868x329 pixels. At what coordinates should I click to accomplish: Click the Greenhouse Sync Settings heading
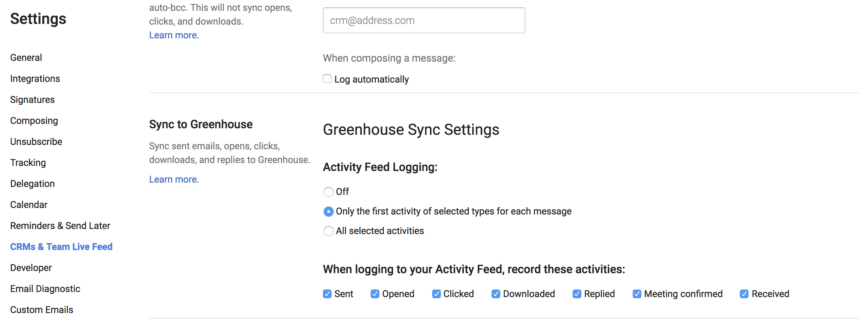[x=411, y=130]
